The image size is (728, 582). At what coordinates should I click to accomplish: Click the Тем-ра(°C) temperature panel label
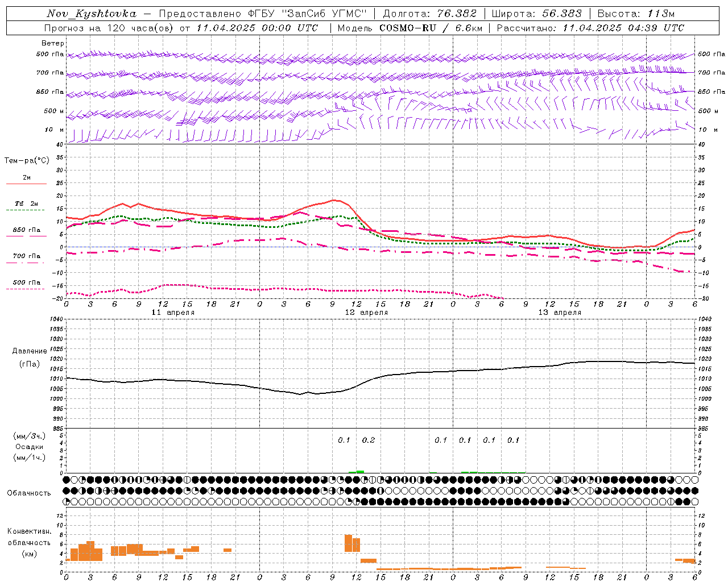(27, 161)
